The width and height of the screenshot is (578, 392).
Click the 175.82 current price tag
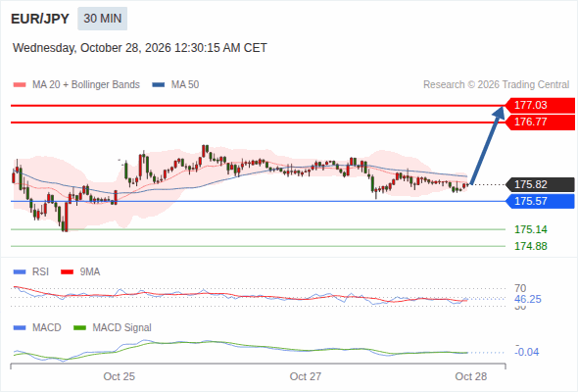click(x=539, y=184)
